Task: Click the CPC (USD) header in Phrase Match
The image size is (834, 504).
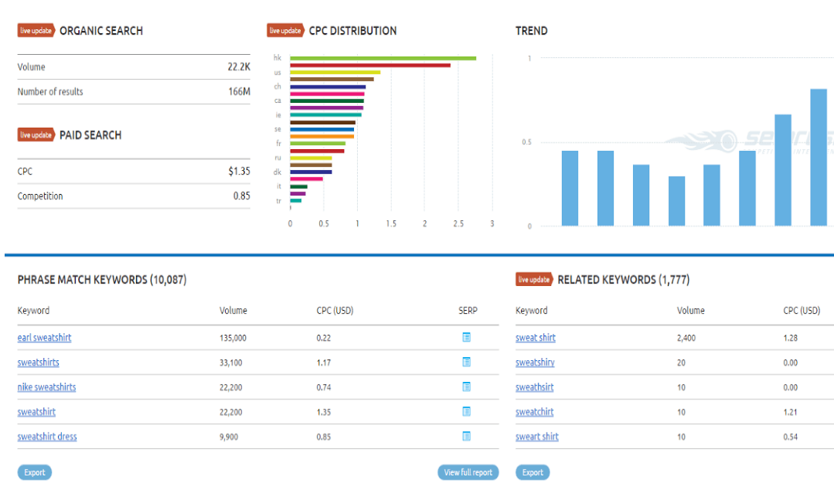Action: point(335,310)
